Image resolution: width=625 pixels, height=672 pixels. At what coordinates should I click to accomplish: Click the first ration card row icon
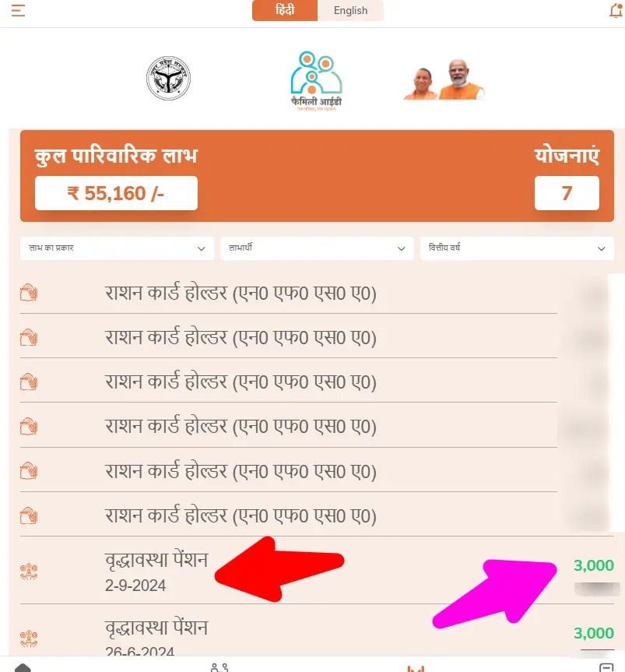click(29, 293)
